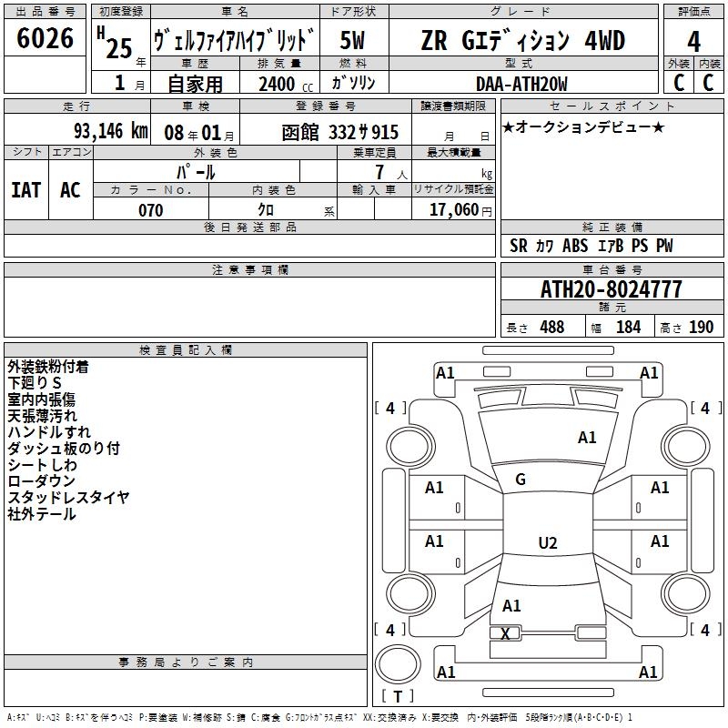The width and height of the screenshot is (728, 728).
Task: Click the model code DAA-ATH20W
Action: pyautogui.click(x=521, y=83)
